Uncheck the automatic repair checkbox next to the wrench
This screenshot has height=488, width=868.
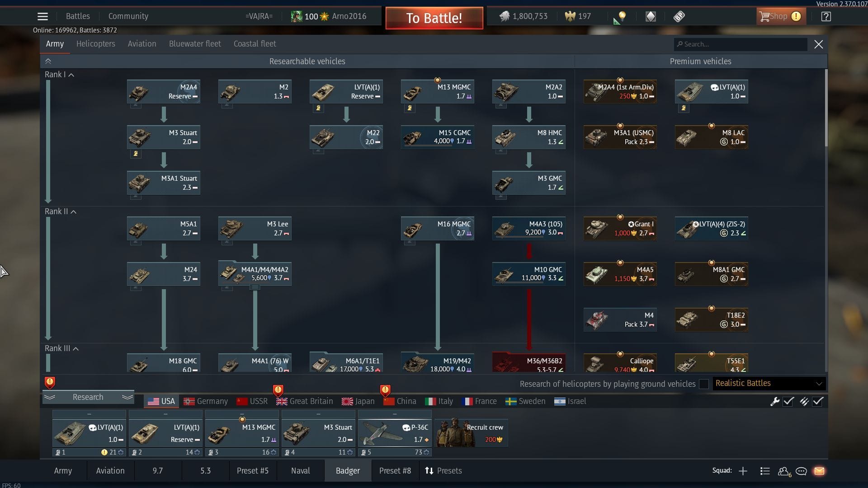click(x=788, y=401)
